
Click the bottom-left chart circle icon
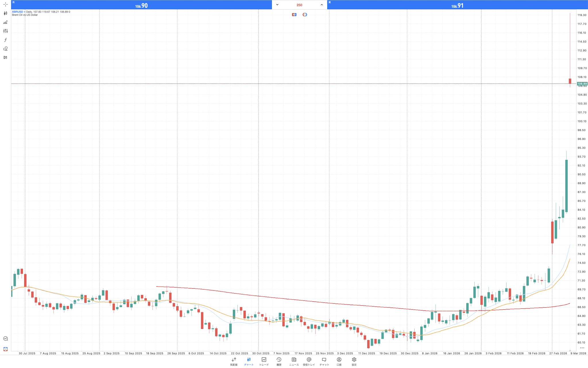5,339
